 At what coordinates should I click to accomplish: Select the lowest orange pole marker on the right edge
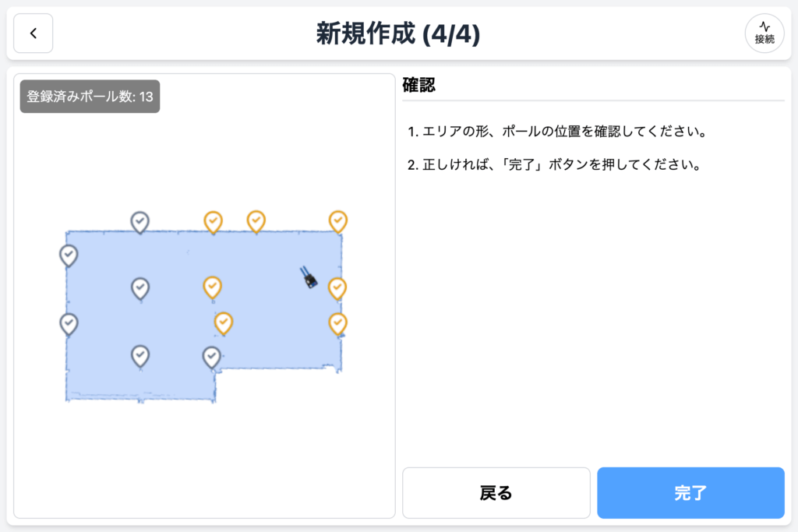(337, 322)
